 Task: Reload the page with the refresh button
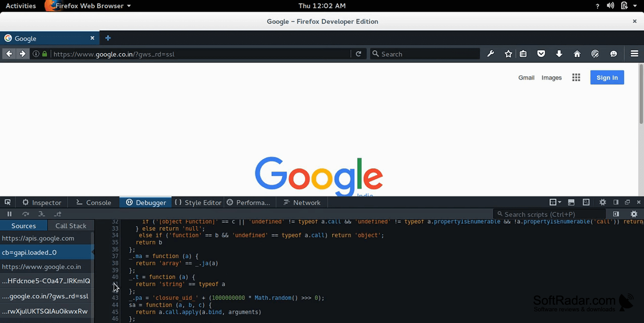coord(358,54)
